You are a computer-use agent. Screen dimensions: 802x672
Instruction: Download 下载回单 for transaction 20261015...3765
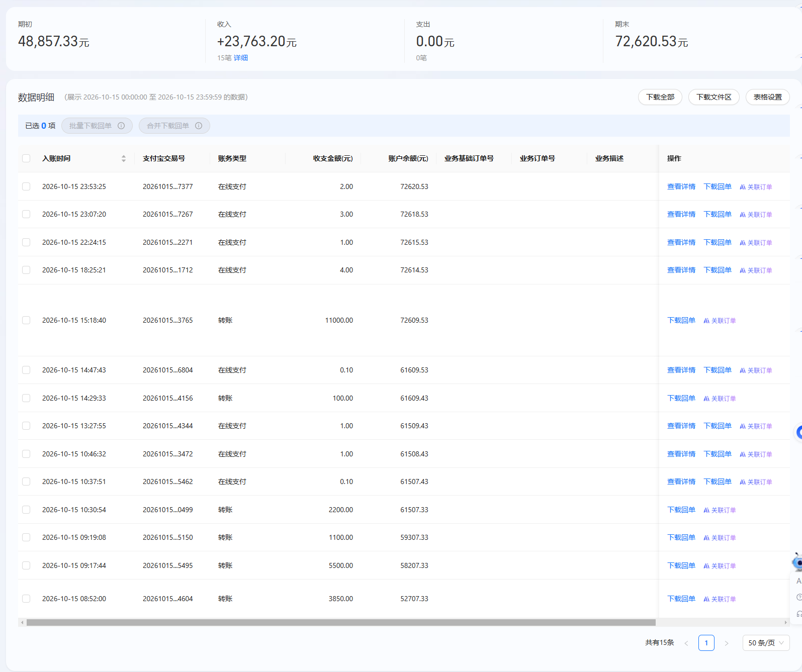pos(681,320)
